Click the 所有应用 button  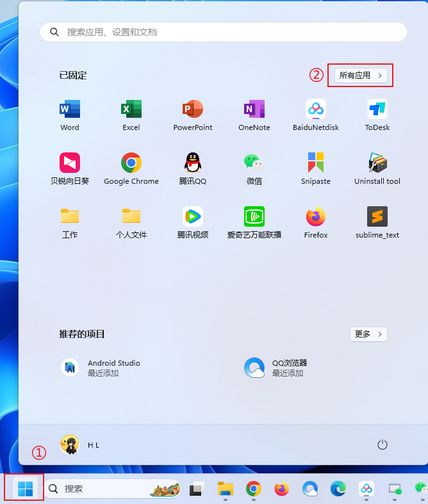(361, 76)
